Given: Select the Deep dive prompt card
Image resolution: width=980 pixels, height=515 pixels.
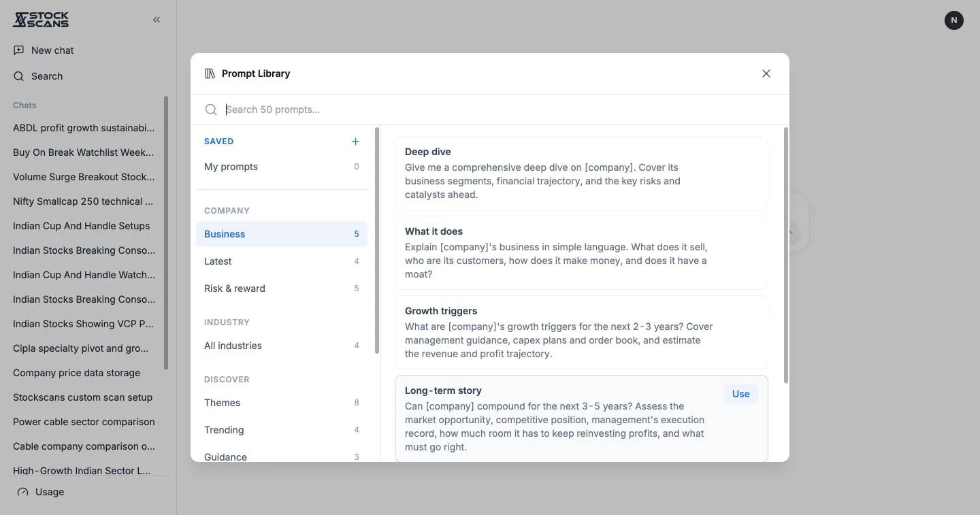Looking at the screenshot, I should pyautogui.click(x=581, y=173).
